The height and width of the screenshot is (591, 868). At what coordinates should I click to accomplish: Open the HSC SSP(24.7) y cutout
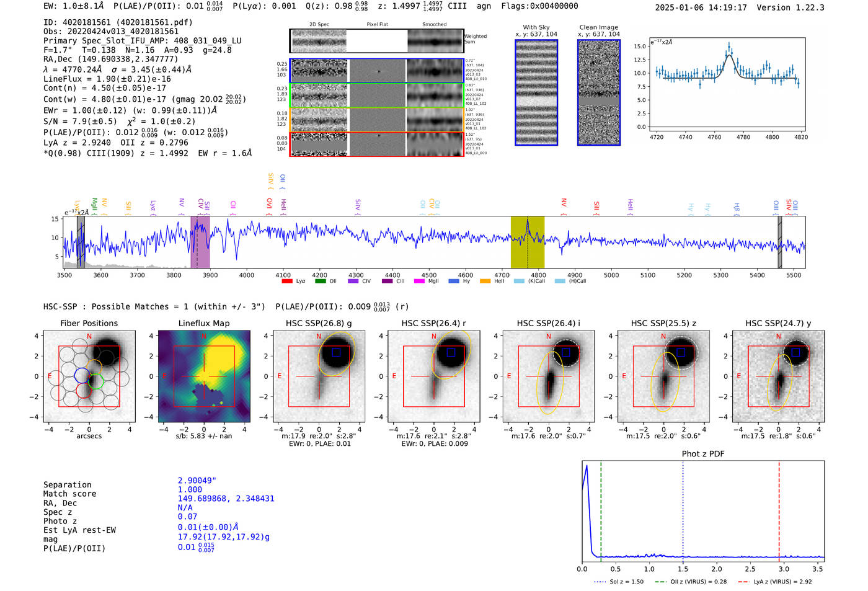779,376
